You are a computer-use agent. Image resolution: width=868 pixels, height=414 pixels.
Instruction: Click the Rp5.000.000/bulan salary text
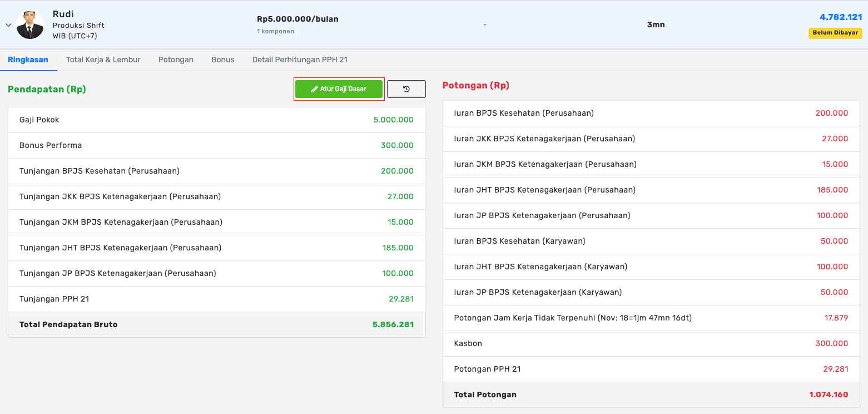tap(297, 19)
